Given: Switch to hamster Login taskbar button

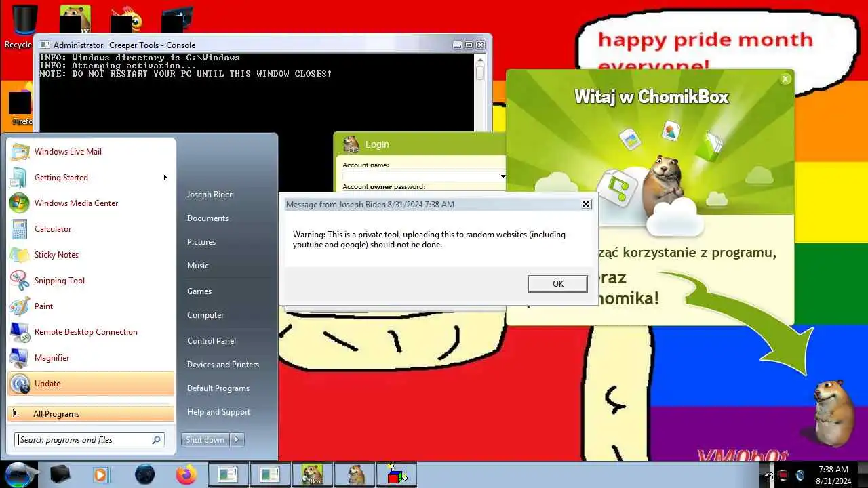Looking at the screenshot, I should pos(354,474).
